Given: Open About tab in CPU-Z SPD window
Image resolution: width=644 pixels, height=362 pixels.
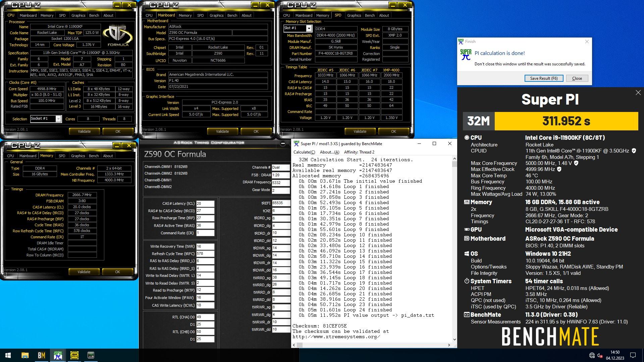Looking at the screenshot, I should coord(384,15).
